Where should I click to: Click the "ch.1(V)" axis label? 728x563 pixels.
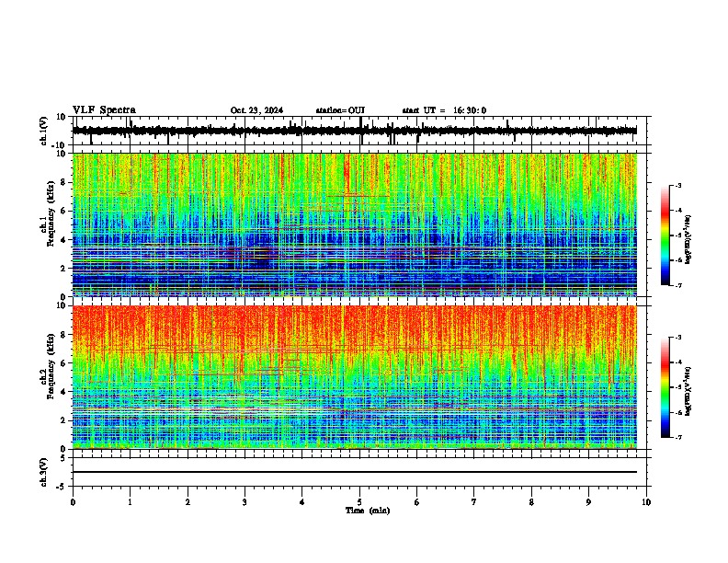pos(44,131)
